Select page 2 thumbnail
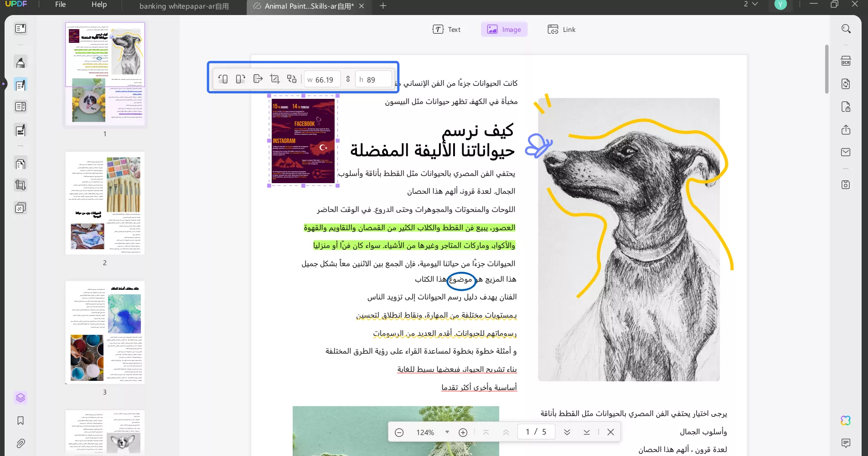This screenshot has height=456, width=868. (104, 204)
